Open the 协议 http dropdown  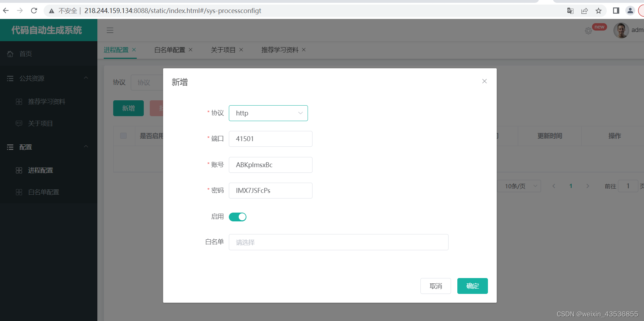pos(268,113)
